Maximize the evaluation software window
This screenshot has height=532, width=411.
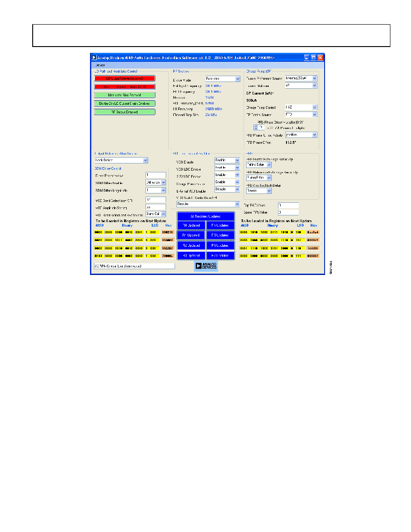314,58
